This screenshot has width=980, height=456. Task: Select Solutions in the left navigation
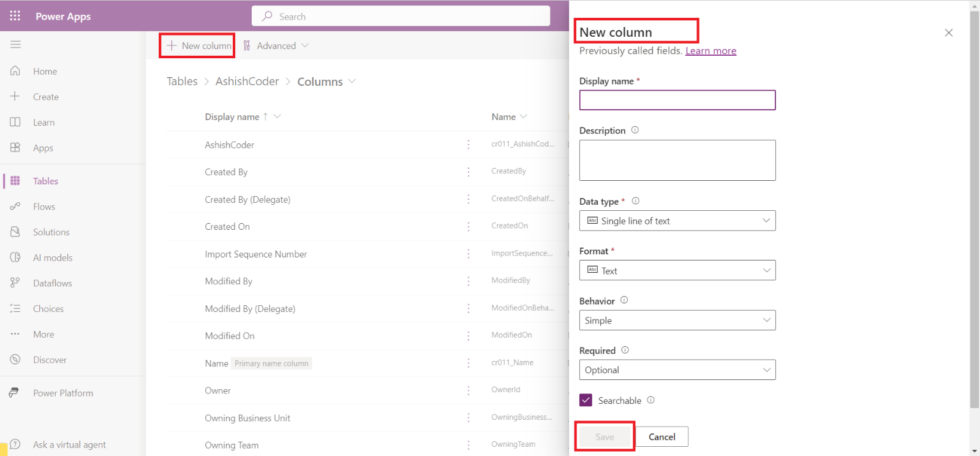[x=51, y=232]
